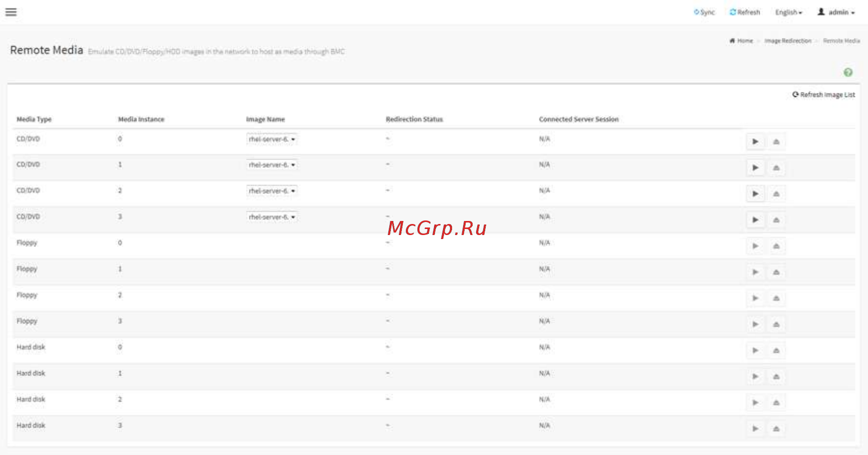Viewport: 868px width, 455px height.
Task: Eject media for Hard disk instance 3
Action: 776,429
